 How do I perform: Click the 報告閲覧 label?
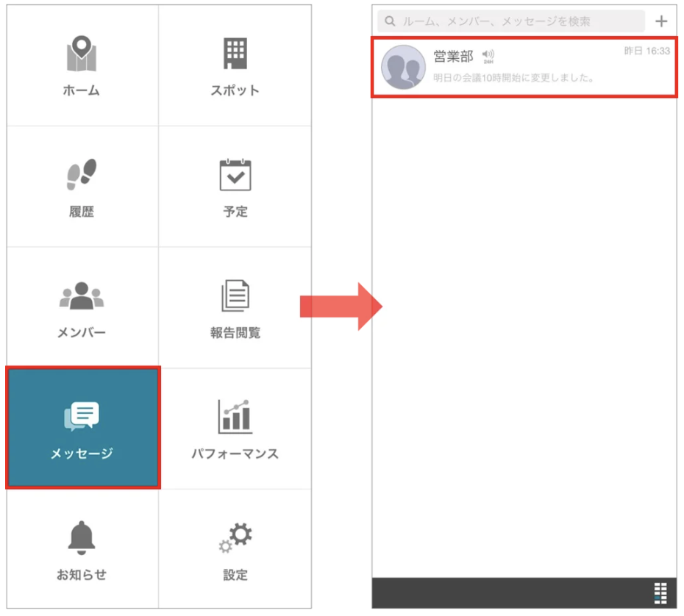click(x=235, y=333)
